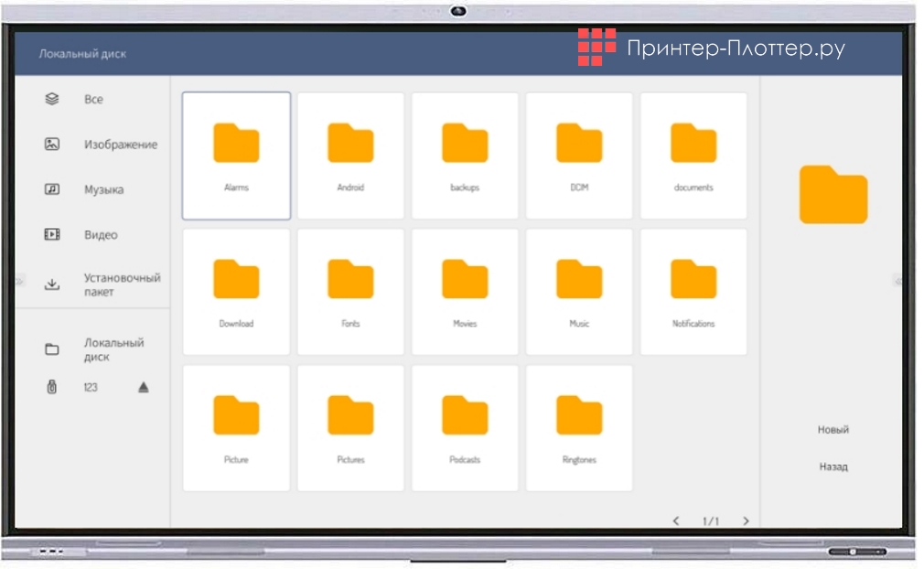The height and width of the screenshot is (569, 924).
Task: Click the large folder preview icon on right
Action: tap(832, 194)
